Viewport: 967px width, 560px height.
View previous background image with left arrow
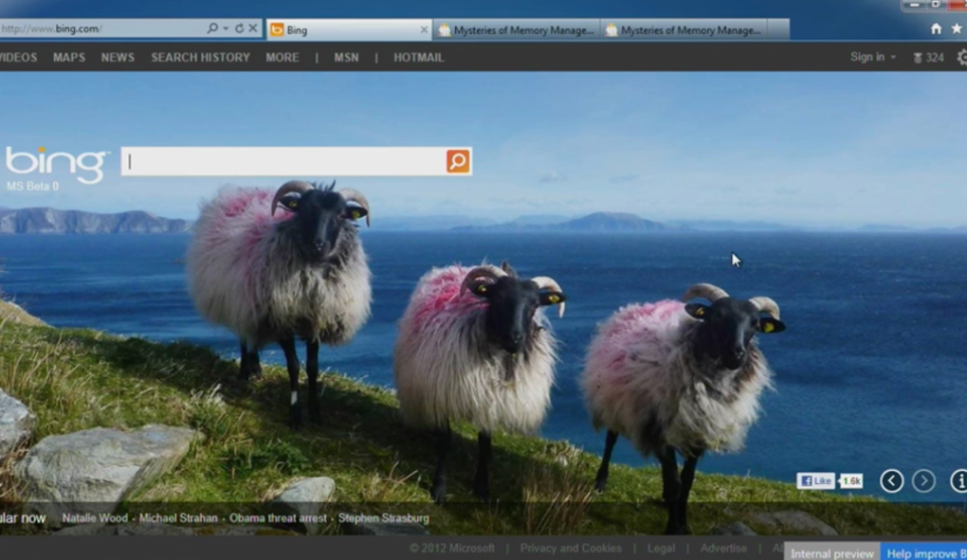click(x=891, y=479)
